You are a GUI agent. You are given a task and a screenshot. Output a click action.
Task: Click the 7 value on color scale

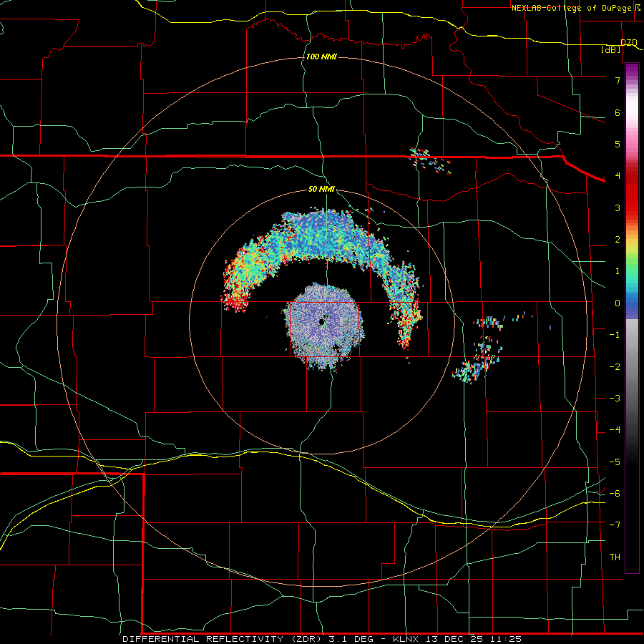[x=618, y=80]
